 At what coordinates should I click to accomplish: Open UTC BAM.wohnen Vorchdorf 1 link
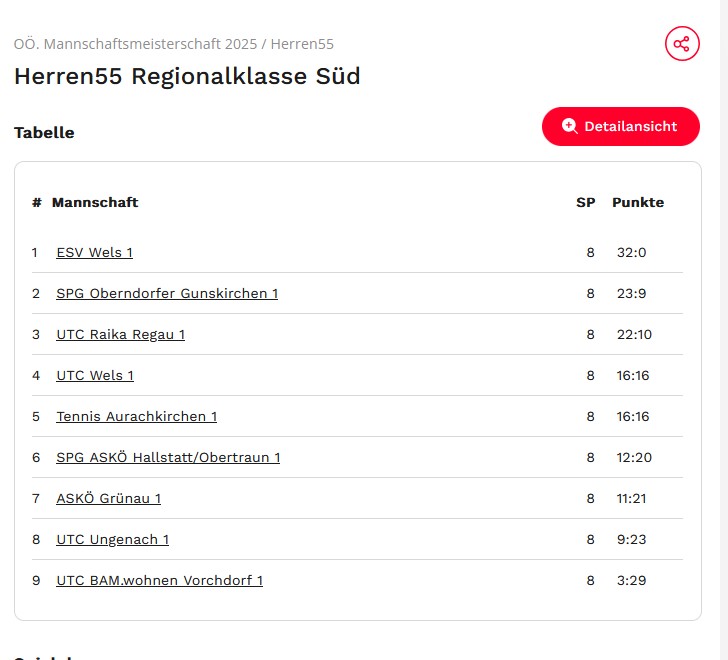click(x=159, y=580)
